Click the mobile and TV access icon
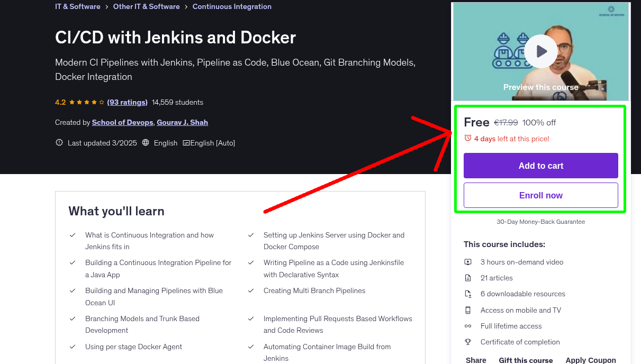This screenshot has width=641, height=364. pos(468,310)
